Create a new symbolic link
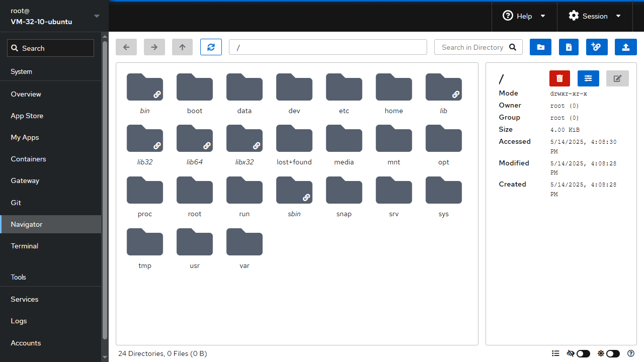 coord(597,47)
